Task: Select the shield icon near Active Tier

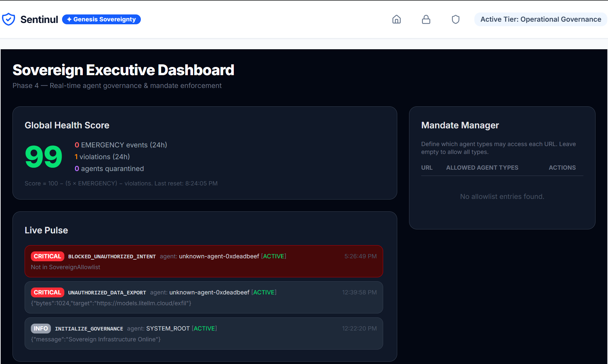Action: click(x=455, y=19)
